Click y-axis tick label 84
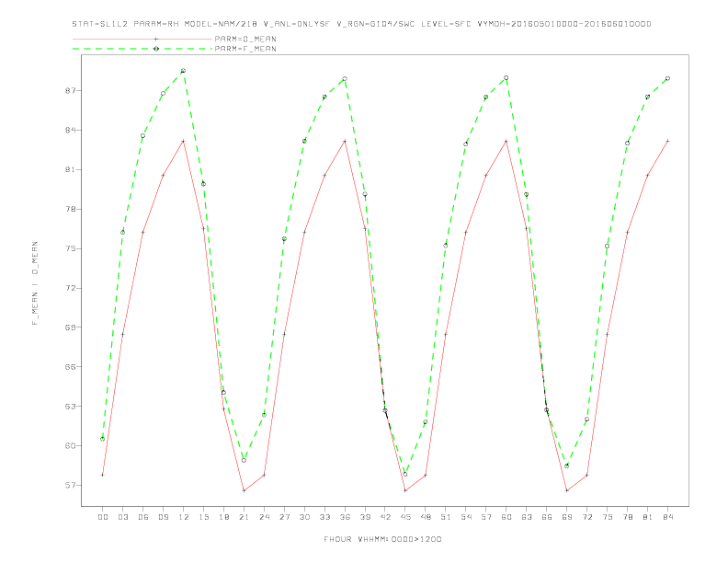The height and width of the screenshot is (563, 728). 71,130
